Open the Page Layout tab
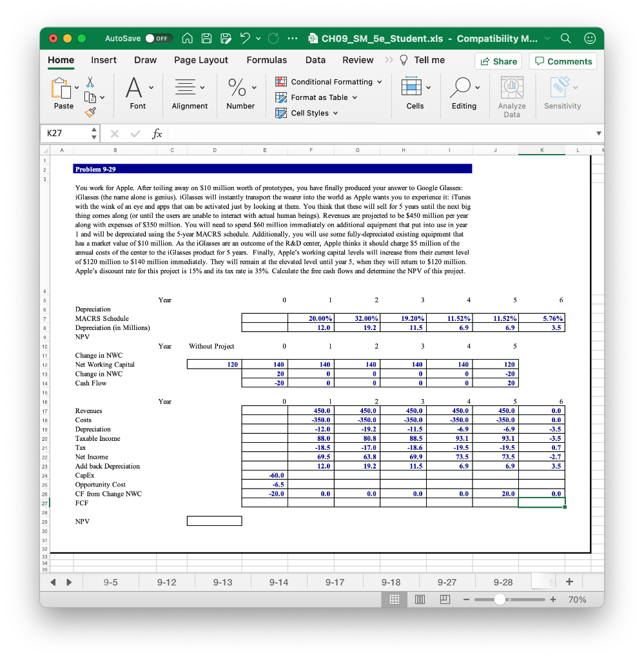 tap(200, 60)
